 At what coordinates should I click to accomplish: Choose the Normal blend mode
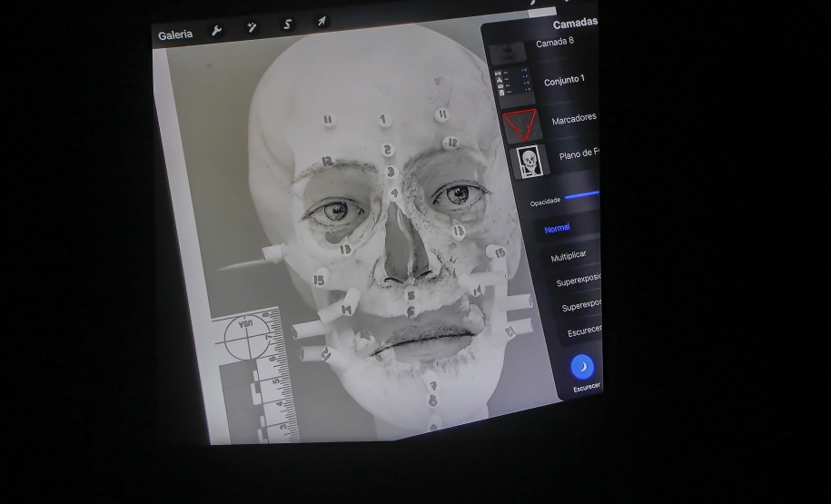click(558, 229)
